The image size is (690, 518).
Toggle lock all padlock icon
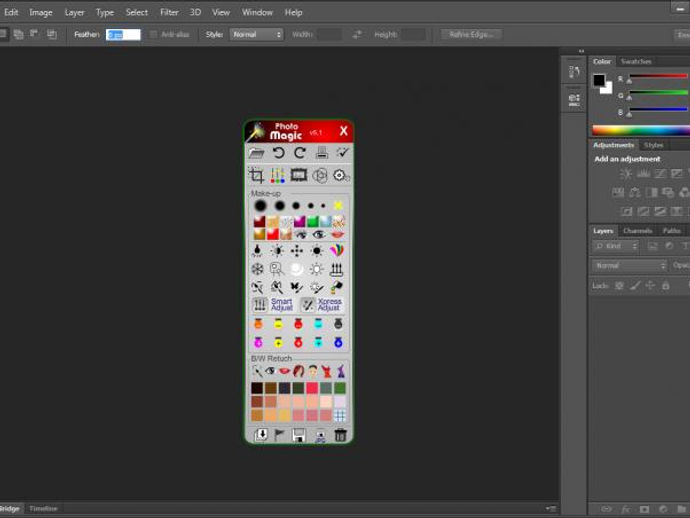[x=666, y=286]
